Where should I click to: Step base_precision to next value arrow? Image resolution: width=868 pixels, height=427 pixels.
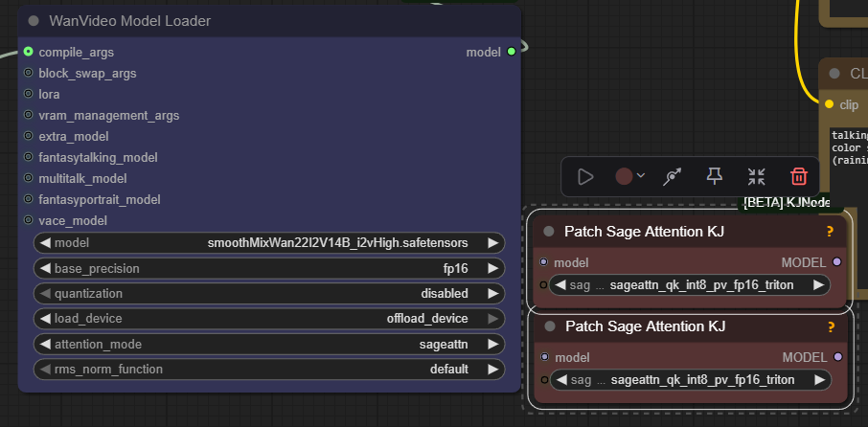coord(492,268)
